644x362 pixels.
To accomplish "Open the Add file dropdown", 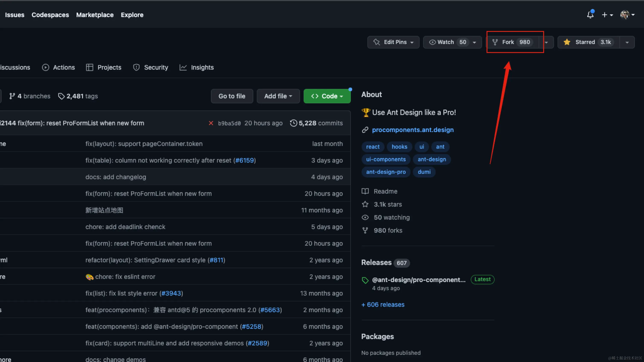I will click(x=278, y=96).
